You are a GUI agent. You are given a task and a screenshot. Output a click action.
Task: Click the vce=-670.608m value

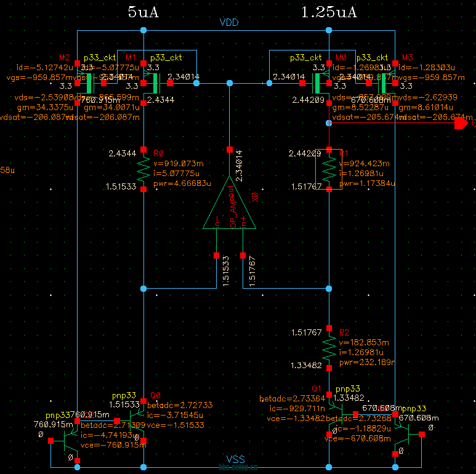[358, 438]
